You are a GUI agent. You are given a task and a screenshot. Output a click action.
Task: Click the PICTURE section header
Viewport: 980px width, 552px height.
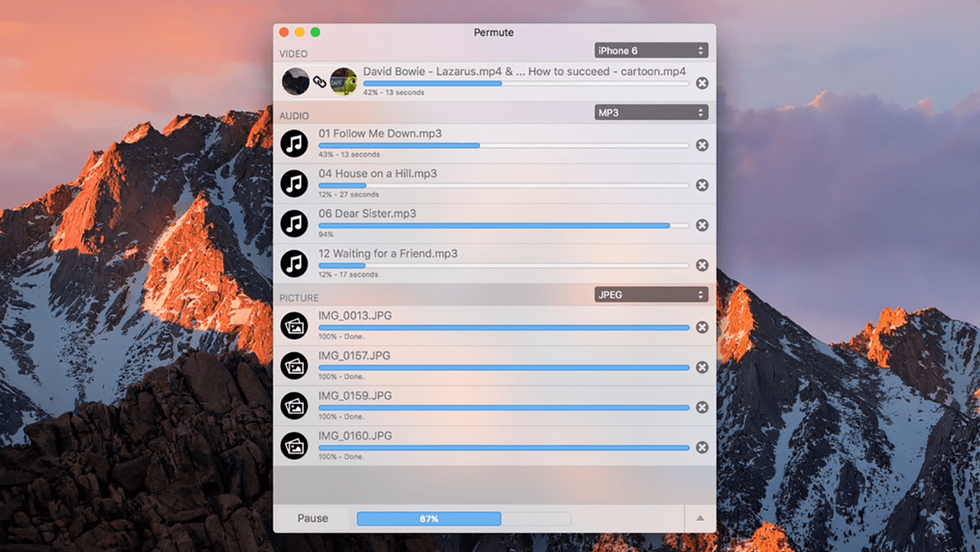click(299, 298)
